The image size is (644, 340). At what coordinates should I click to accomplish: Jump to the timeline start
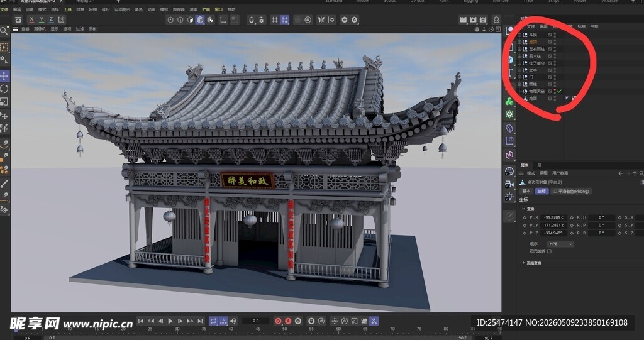(140, 321)
